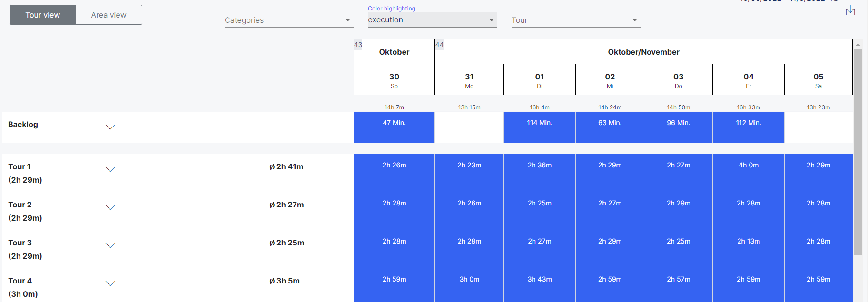Select day header 04 Fr
The height and width of the screenshot is (302, 868).
click(749, 80)
